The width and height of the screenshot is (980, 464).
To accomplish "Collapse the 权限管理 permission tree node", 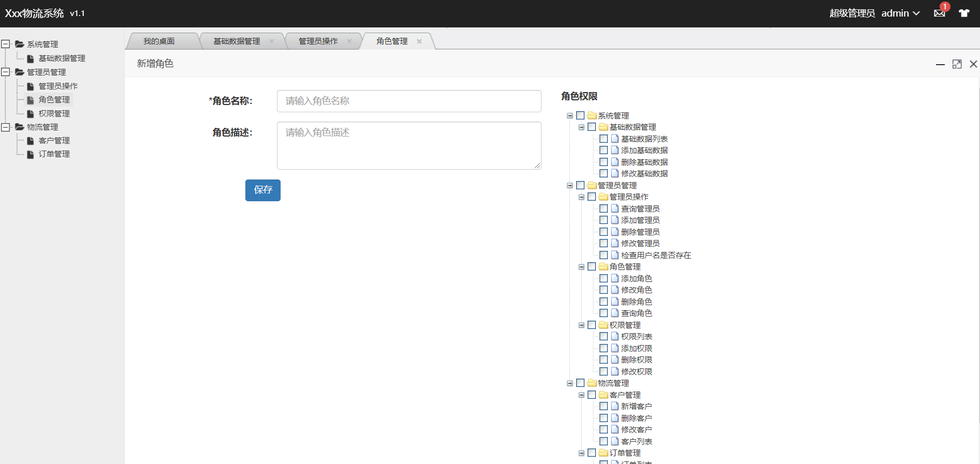I will [x=581, y=325].
